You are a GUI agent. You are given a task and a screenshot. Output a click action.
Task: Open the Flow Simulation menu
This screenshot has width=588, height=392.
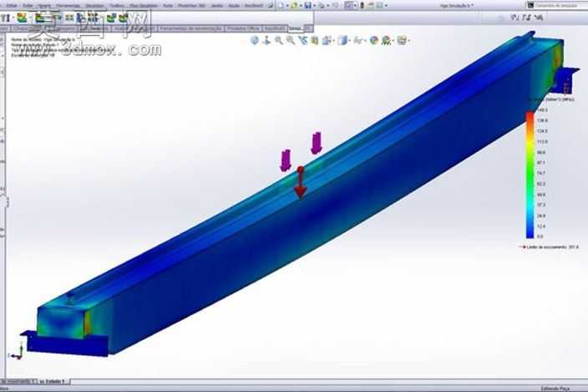pyautogui.click(x=144, y=6)
